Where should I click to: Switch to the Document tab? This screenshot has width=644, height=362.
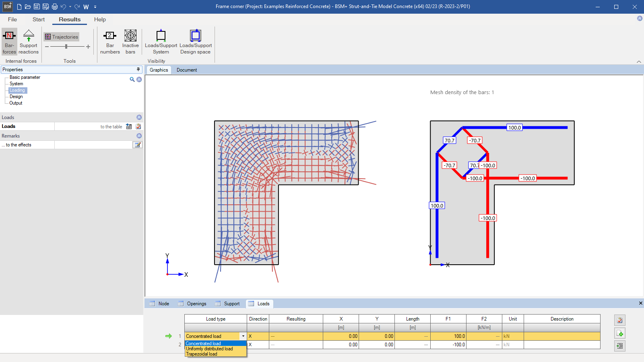(187, 70)
